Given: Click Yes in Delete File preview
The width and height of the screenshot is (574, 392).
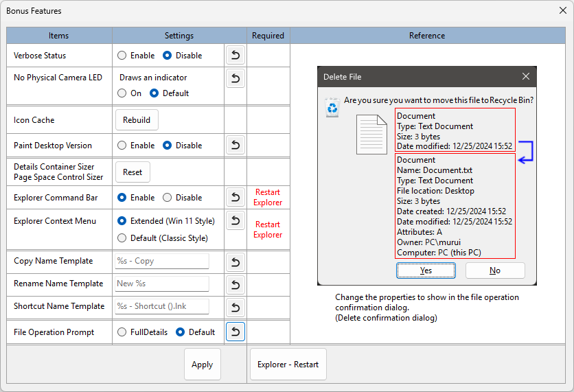Looking at the screenshot, I should pyautogui.click(x=426, y=270).
